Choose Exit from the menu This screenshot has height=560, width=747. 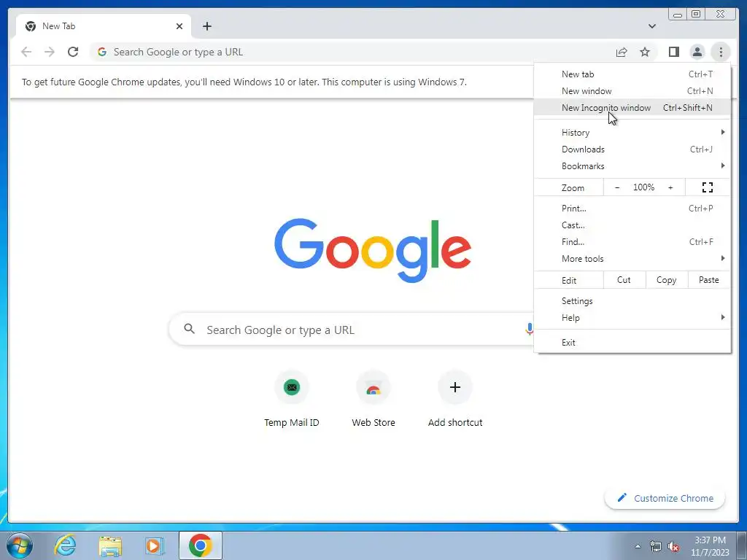632,343
